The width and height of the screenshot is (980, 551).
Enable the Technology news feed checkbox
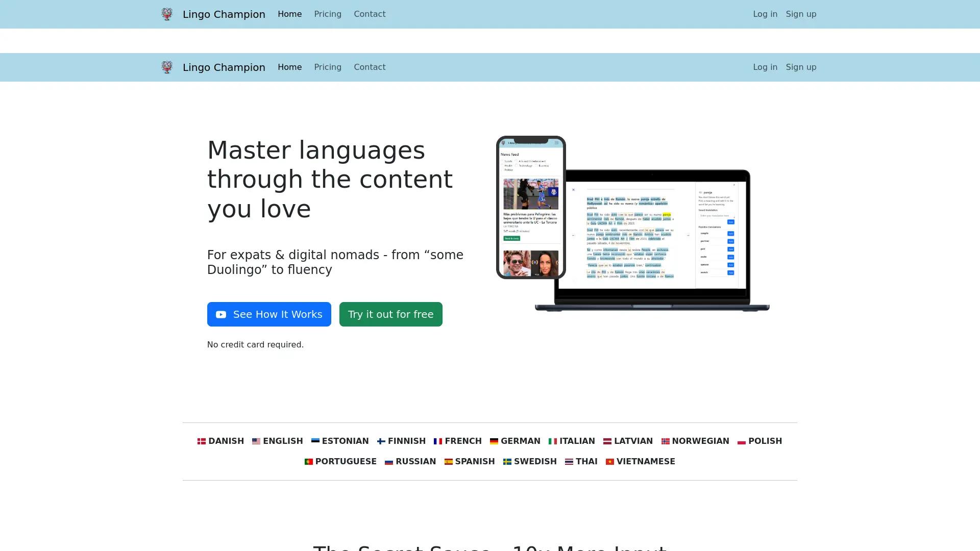coord(517,165)
